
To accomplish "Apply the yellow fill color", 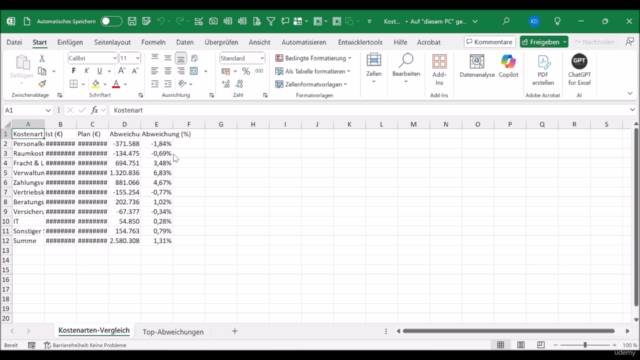I will click(x=96, y=84).
